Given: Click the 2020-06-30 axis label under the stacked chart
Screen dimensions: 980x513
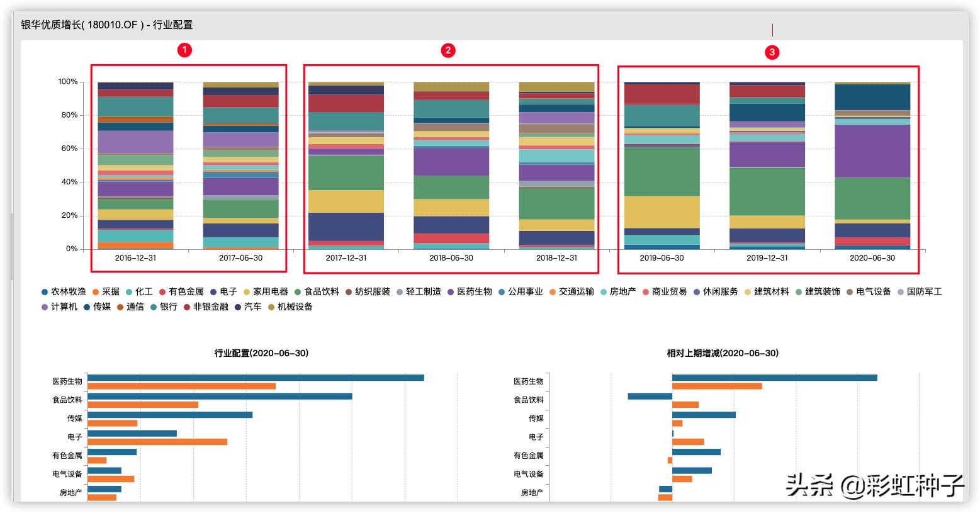Looking at the screenshot, I should 872,258.
